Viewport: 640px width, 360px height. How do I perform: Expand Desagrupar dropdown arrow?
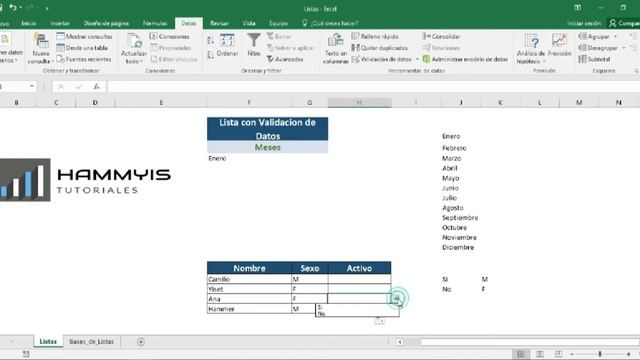point(624,48)
